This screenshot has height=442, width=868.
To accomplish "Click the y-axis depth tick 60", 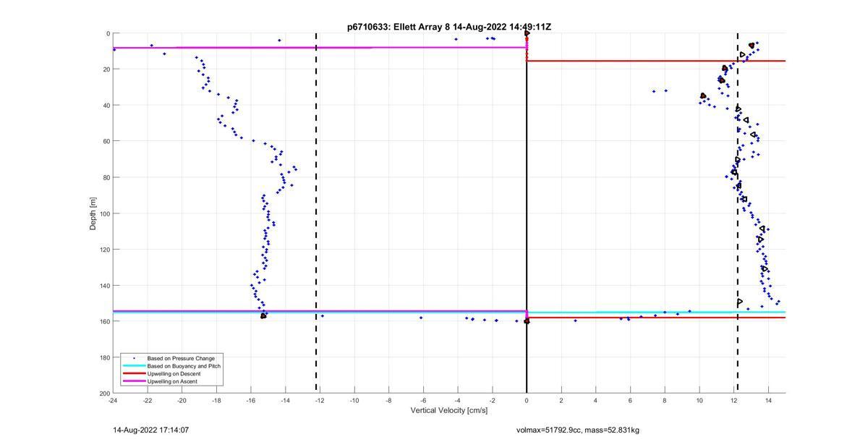I will click(106, 141).
